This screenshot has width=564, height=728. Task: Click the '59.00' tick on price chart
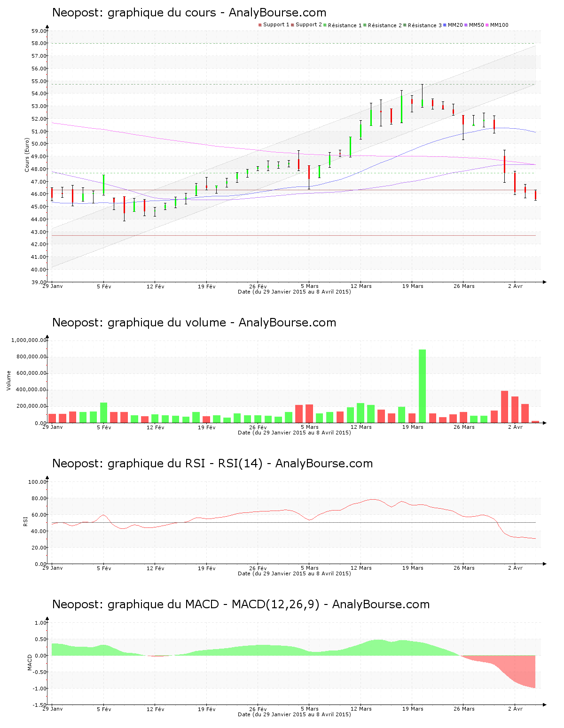point(39,31)
